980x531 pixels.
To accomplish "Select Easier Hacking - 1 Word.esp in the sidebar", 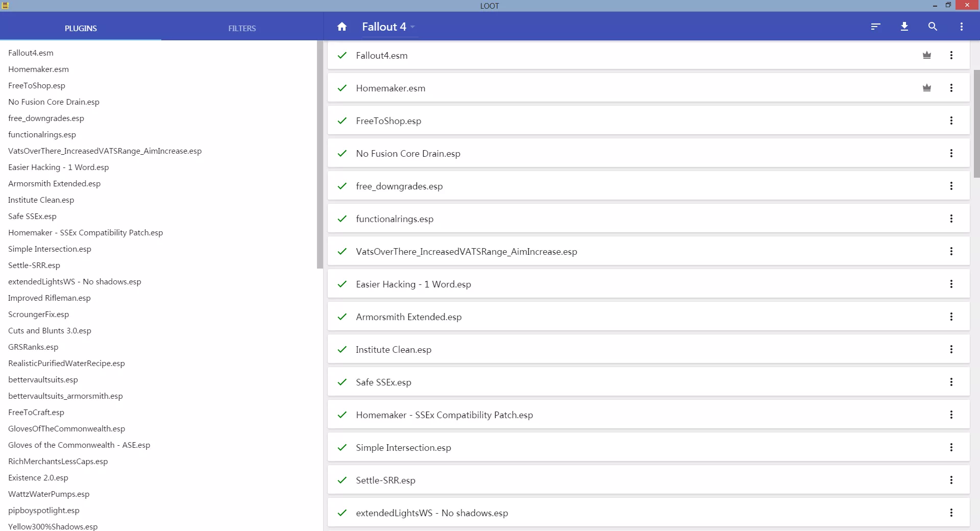I will pos(58,167).
